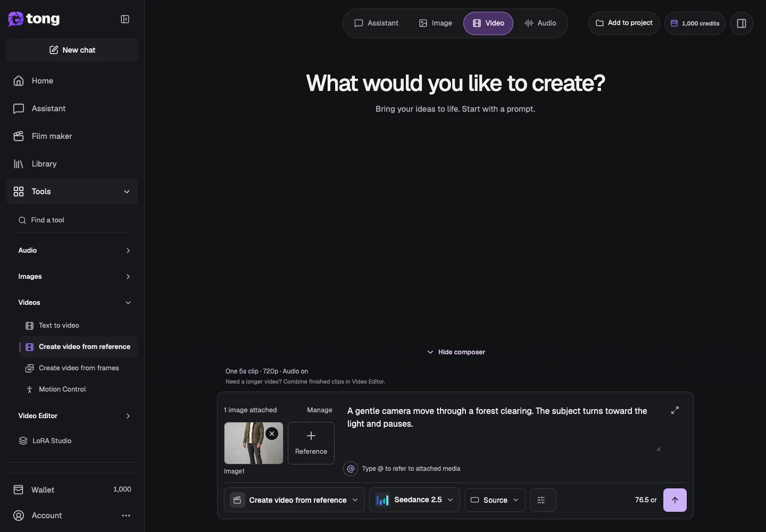Switch to the Audio tab
Image resolution: width=766 pixels, height=532 pixels.
coord(540,23)
